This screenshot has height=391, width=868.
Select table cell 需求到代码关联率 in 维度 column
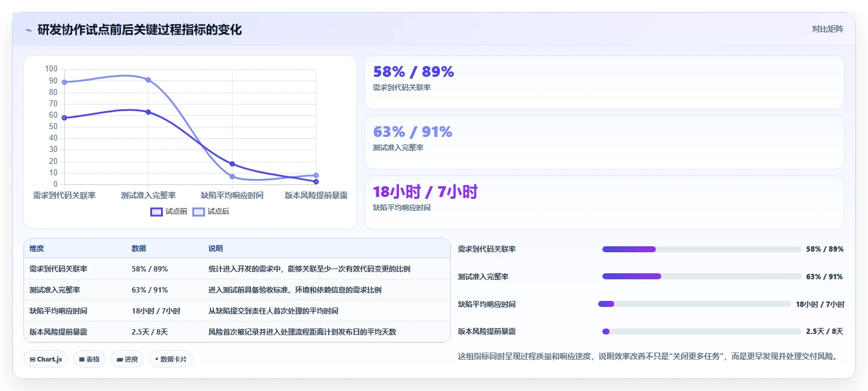click(x=58, y=269)
